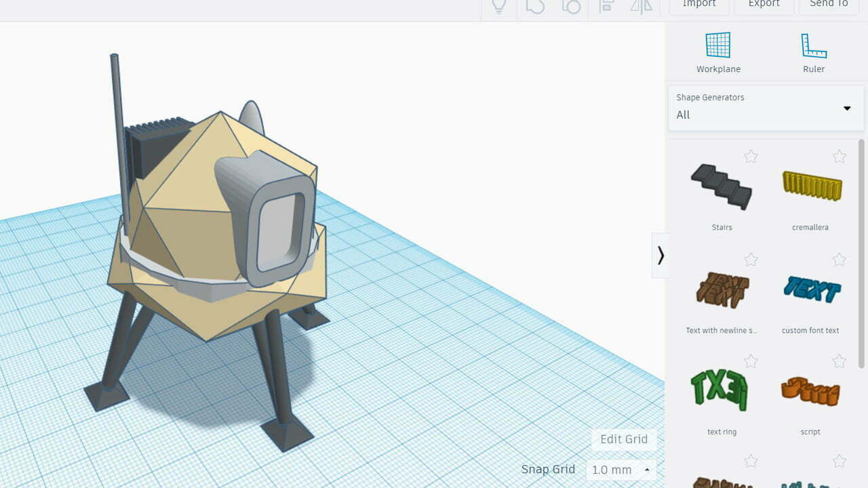Mark script shape as favorite
Screen dimensions: 868x488
point(840,361)
